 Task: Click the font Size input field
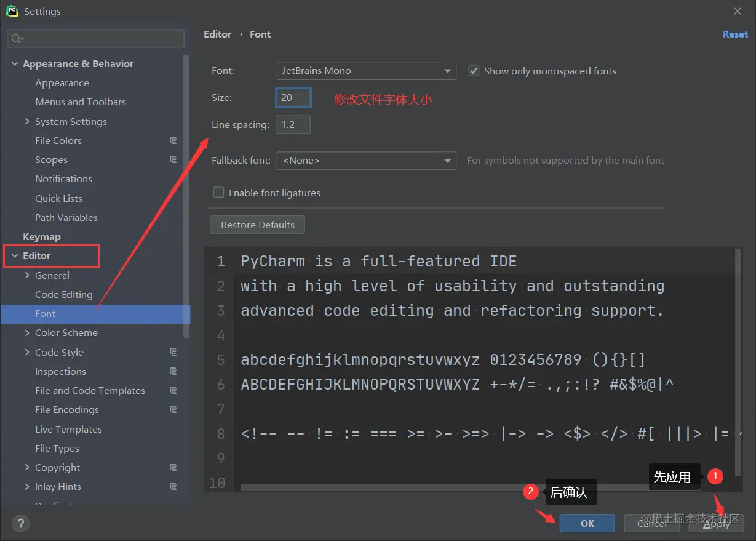[x=293, y=98]
